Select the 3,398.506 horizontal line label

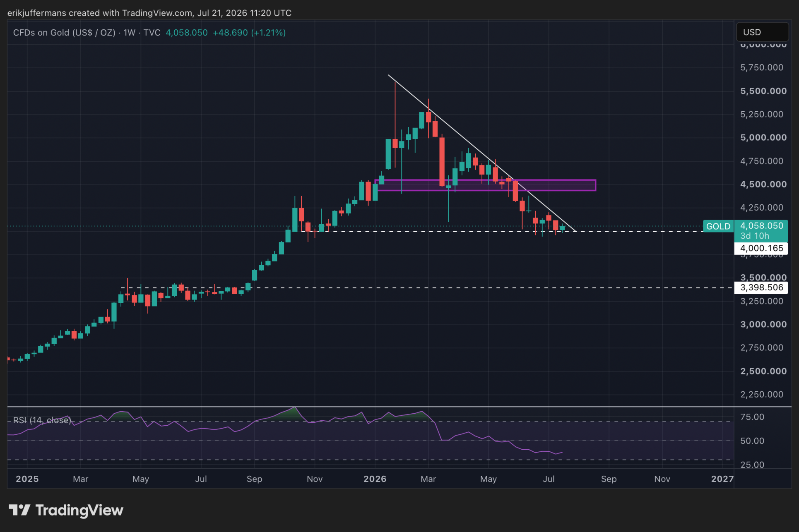pos(761,288)
